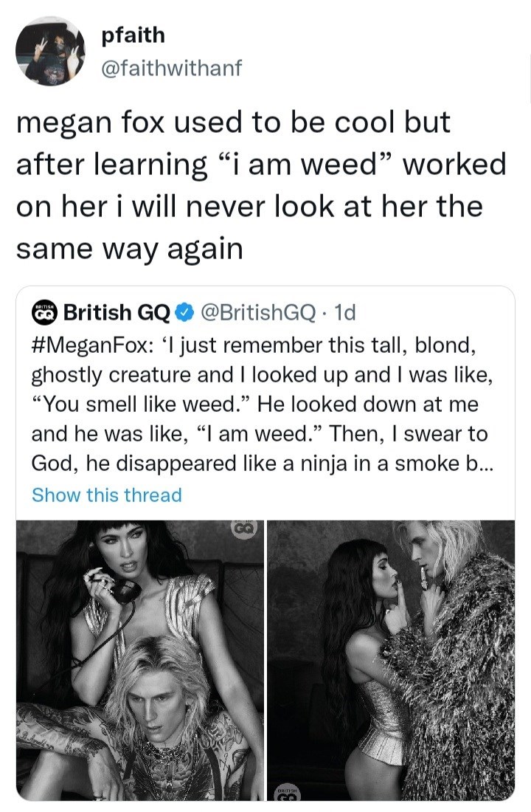Open the British GQ account name
The height and width of the screenshot is (812, 531).
pyautogui.click(x=117, y=313)
